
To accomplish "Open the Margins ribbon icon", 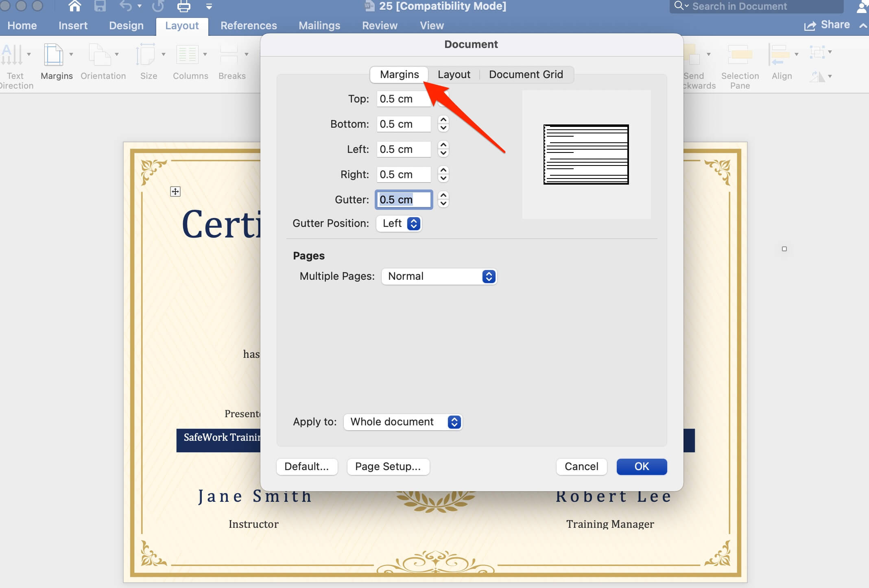I will point(54,55).
